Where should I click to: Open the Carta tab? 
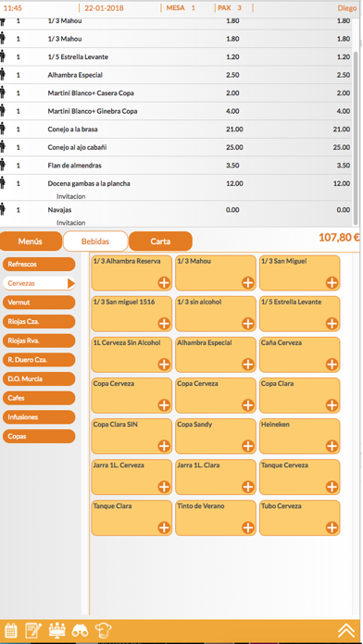[160, 241]
